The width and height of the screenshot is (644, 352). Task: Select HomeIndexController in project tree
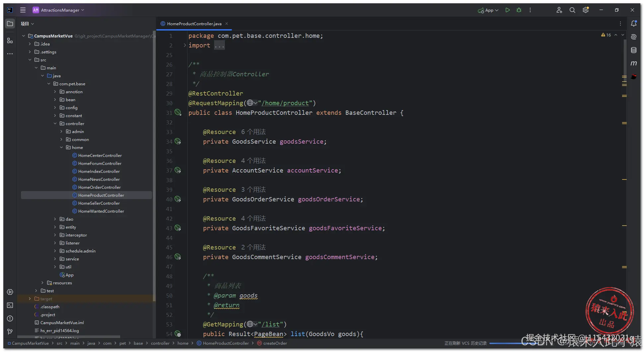pos(99,171)
